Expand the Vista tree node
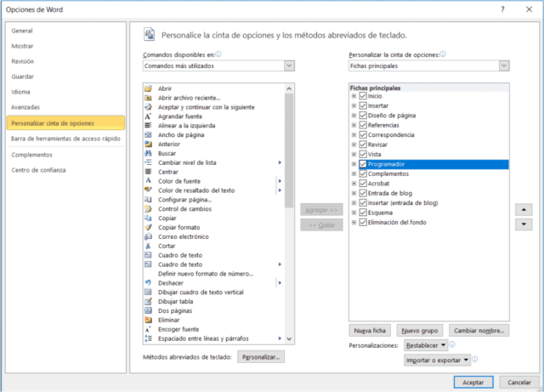This screenshot has height=392, width=544. pos(354,154)
